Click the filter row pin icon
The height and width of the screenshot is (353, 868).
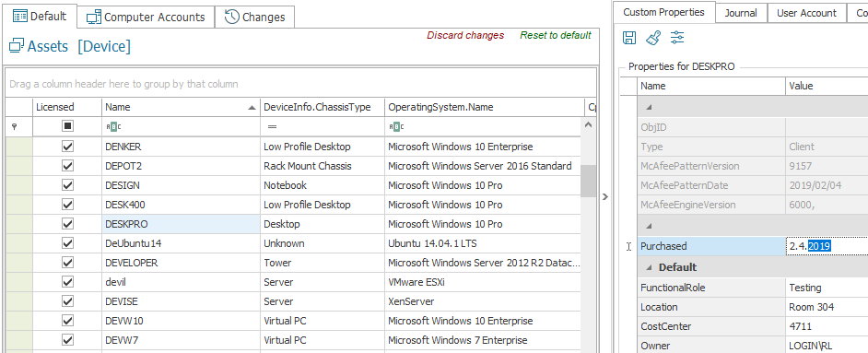tap(14, 126)
